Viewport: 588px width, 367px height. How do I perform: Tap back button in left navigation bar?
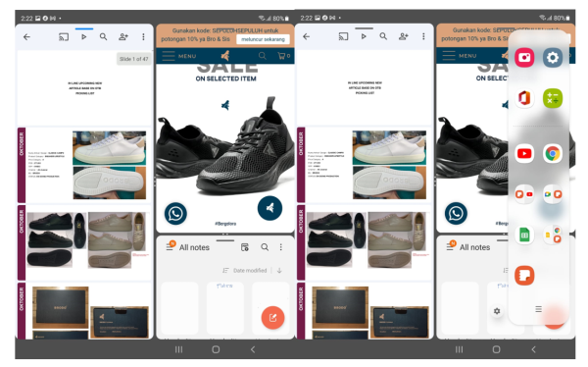click(x=253, y=349)
